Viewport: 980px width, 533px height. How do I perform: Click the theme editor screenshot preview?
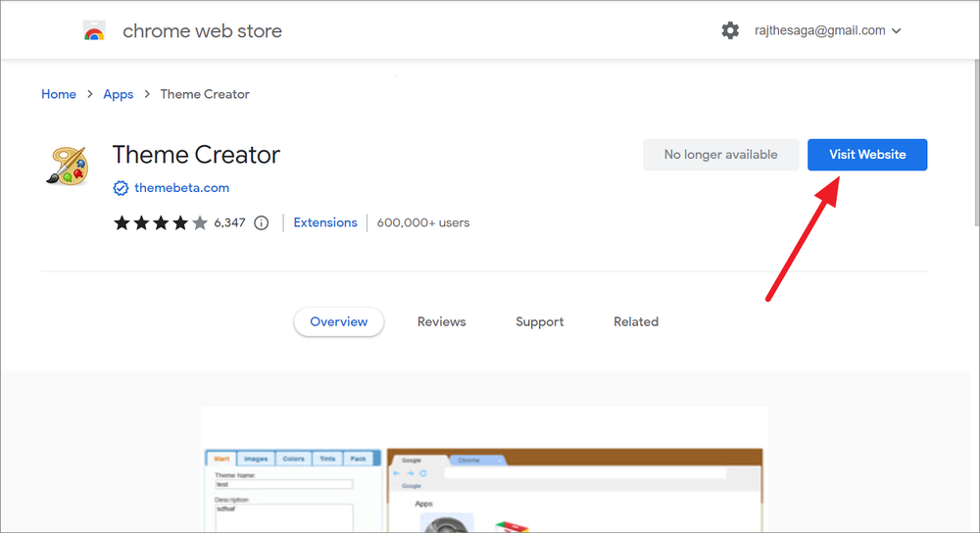(484, 470)
